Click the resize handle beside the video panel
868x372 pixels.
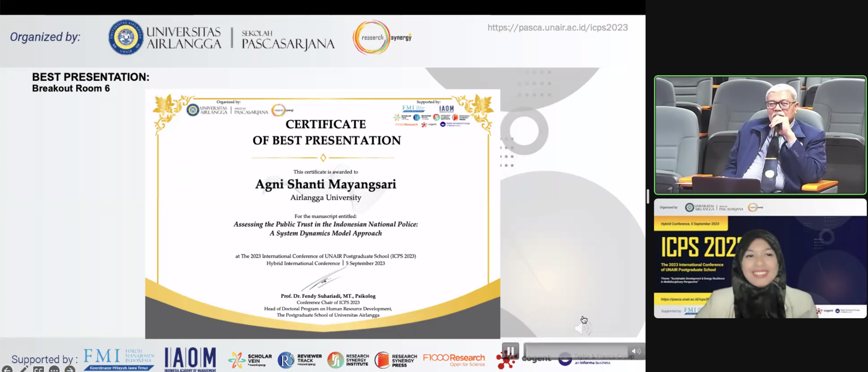pyautogui.click(x=648, y=196)
